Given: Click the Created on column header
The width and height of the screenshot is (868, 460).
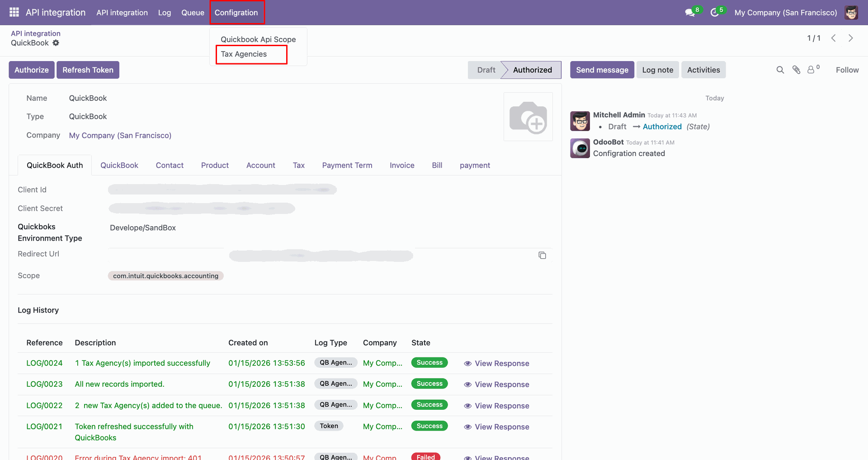Looking at the screenshot, I should pyautogui.click(x=248, y=343).
